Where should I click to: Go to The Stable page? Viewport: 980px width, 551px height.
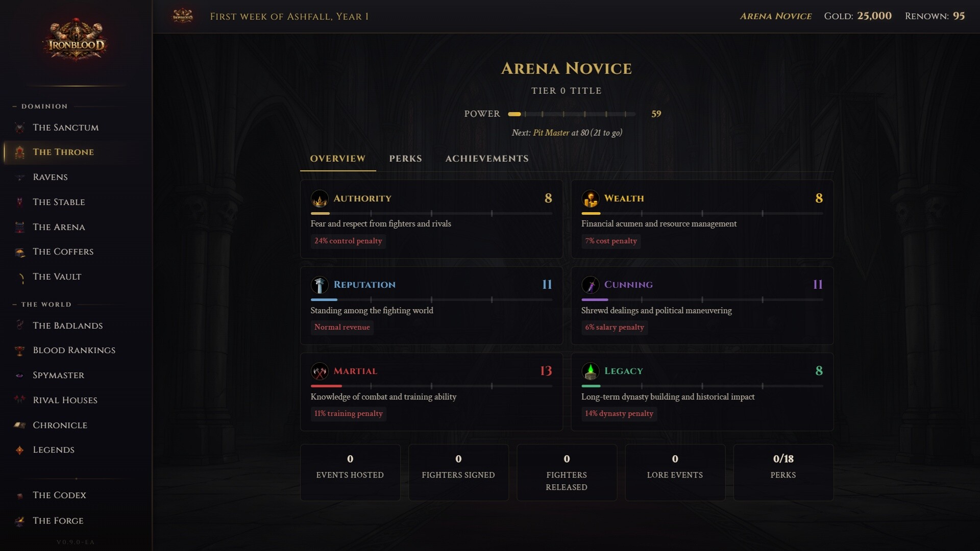click(59, 202)
